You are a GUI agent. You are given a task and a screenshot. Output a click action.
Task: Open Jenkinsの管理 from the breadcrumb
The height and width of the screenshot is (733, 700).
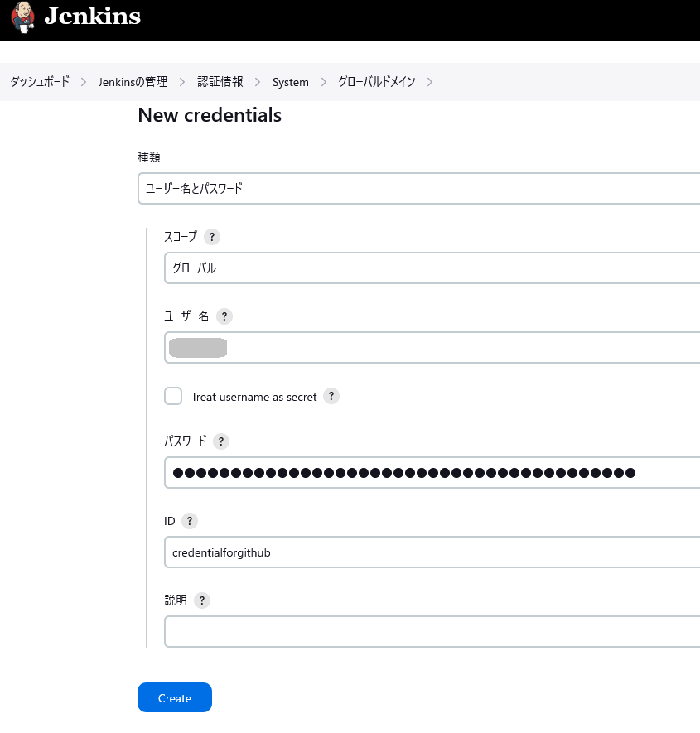[133, 82]
